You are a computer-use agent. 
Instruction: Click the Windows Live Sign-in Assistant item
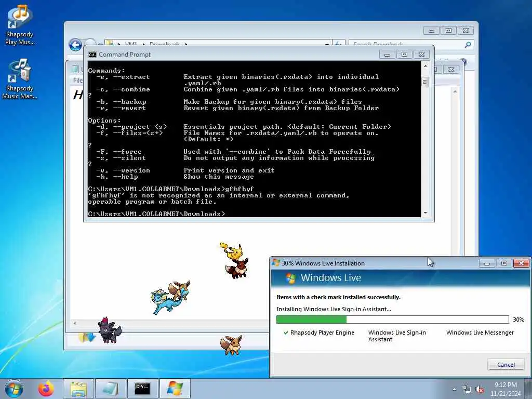click(397, 336)
